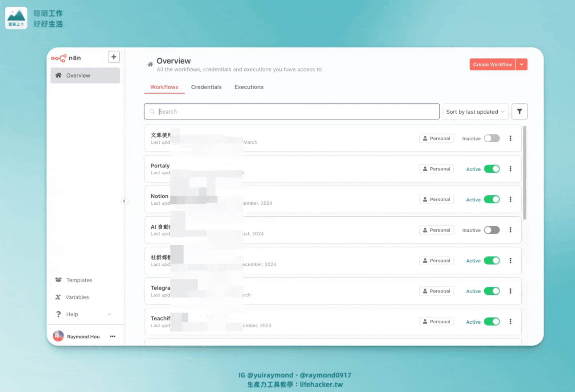Click the Personal badge on Telegram workflow

[436, 291]
